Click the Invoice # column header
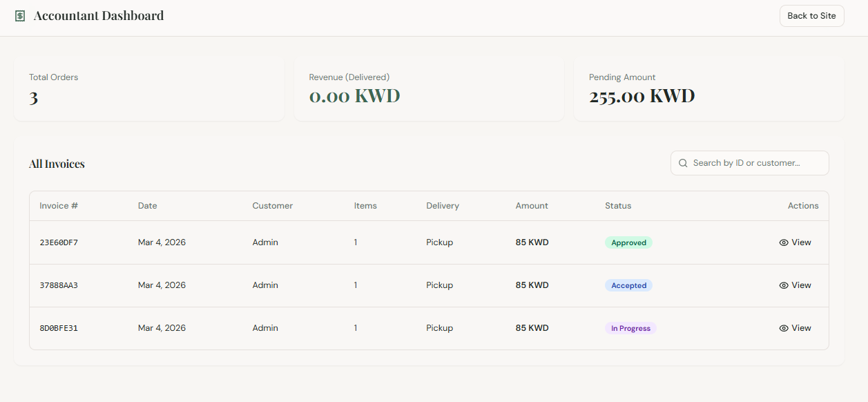This screenshot has height=402, width=868. [59, 206]
